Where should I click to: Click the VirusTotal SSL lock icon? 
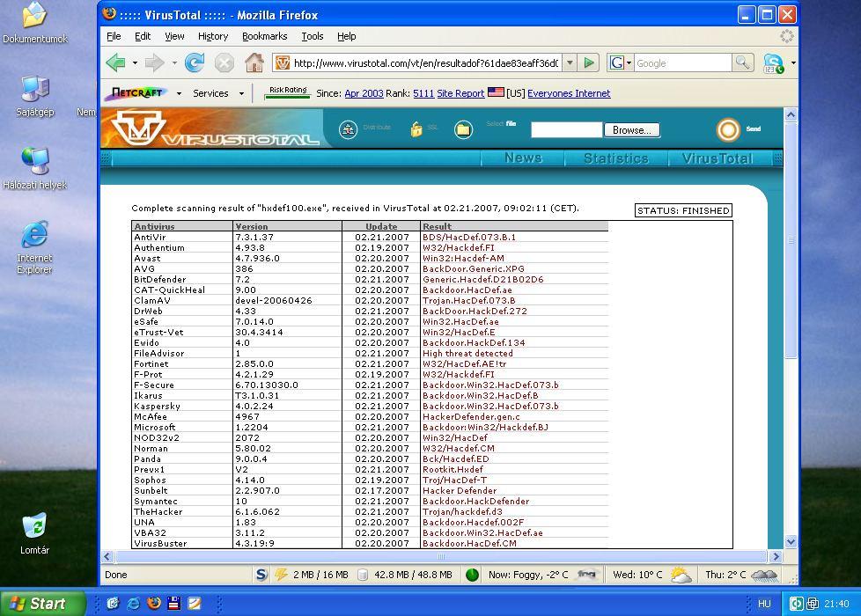(416, 129)
